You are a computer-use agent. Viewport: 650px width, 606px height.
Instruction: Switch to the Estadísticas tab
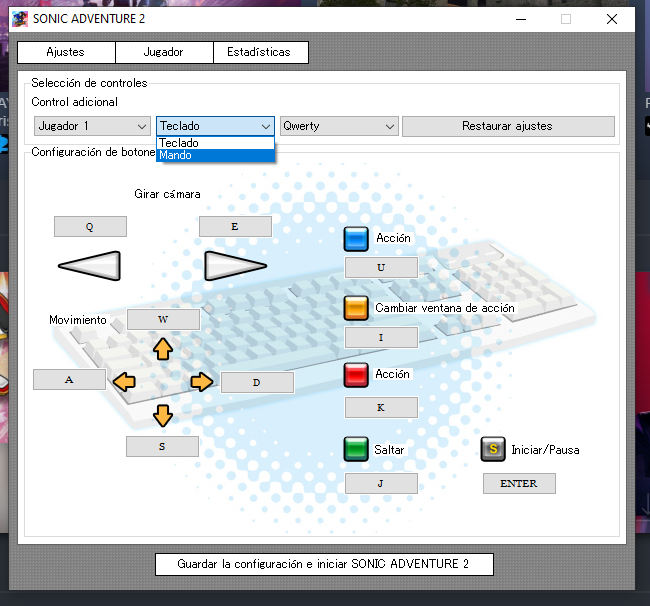pos(260,52)
